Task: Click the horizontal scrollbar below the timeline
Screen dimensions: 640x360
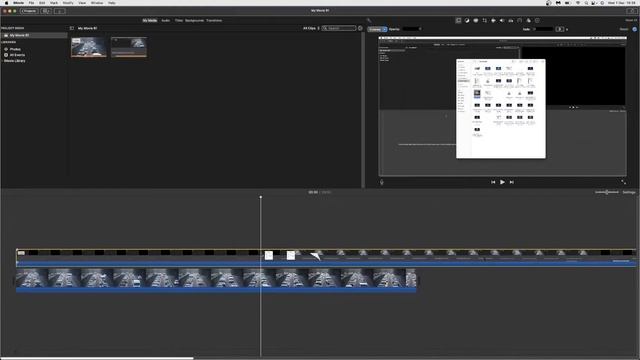Action: click(97, 358)
